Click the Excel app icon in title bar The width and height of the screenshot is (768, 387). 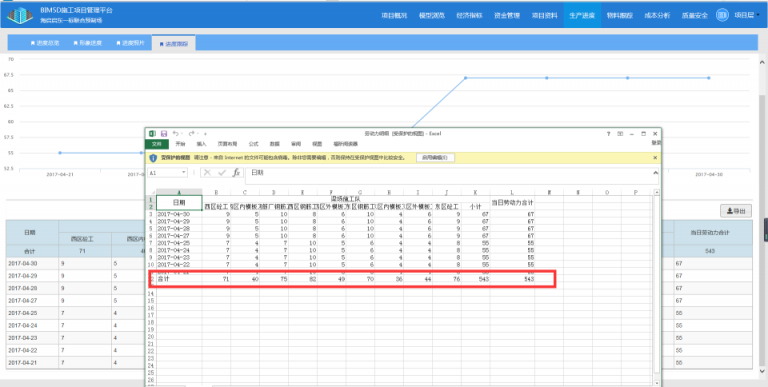[152, 133]
